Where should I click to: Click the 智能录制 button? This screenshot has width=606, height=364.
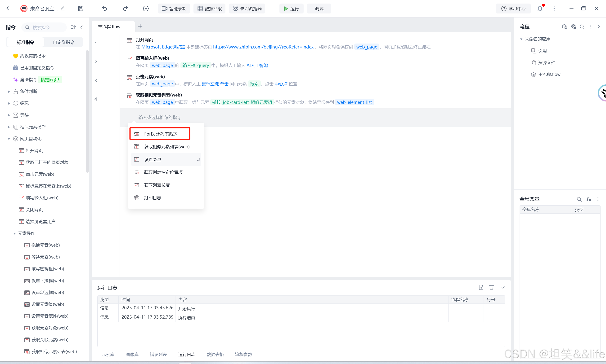(174, 9)
